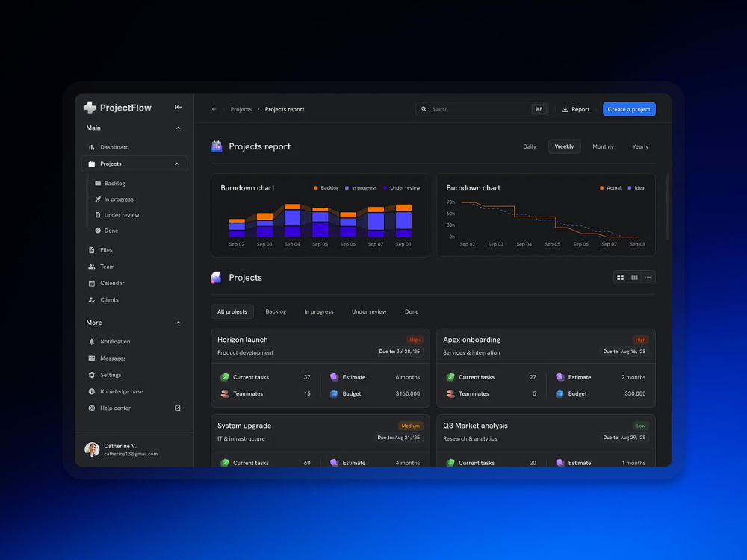The image size is (747, 560).
Task: Filter projects by Under review tab
Action: (x=369, y=311)
